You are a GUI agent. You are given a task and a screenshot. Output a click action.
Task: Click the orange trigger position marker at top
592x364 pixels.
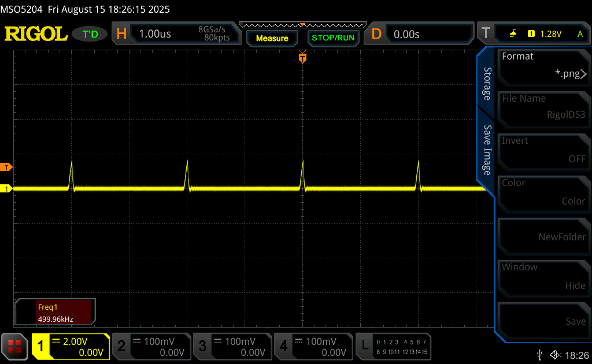(302, 58)
